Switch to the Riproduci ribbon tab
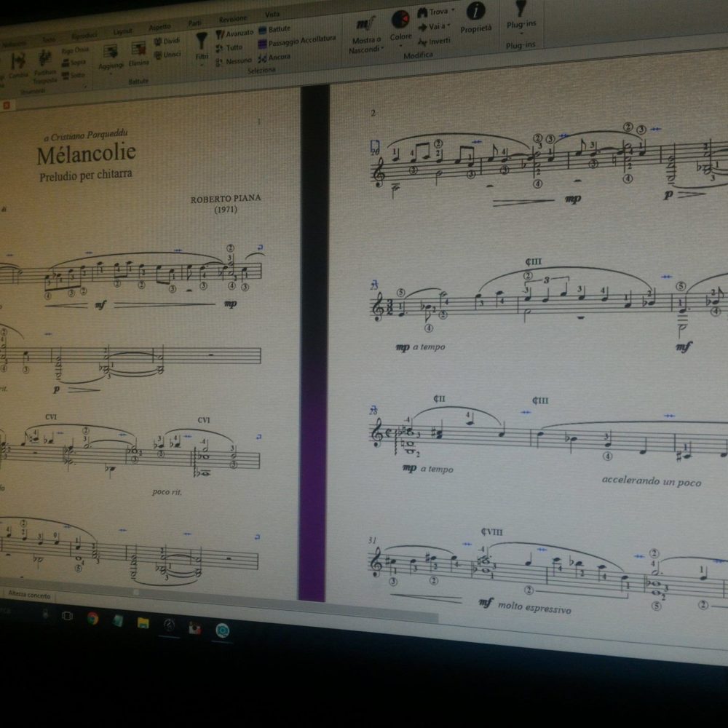This screenshot has width=728, height=728. [x=84, y=36]
